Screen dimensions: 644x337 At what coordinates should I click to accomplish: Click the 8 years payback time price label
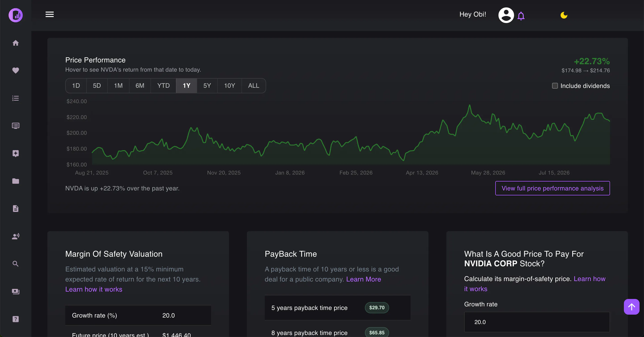(x=309, y=333)
